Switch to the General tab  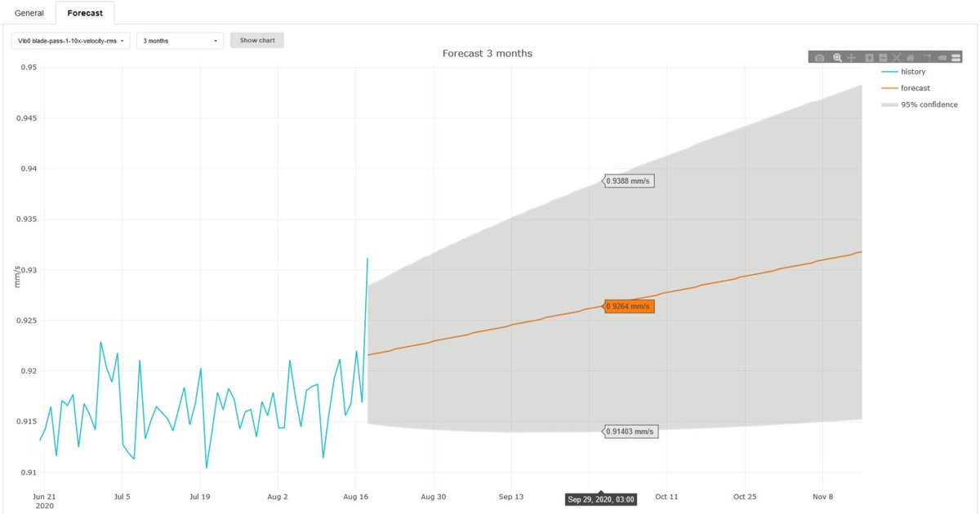29,13
